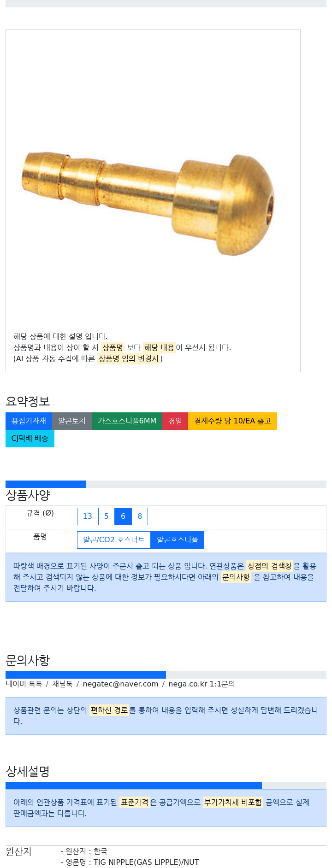The image size is (332, 868).
Task: Open the 채널톡 inquiry link
Action: tap(62, 684)
